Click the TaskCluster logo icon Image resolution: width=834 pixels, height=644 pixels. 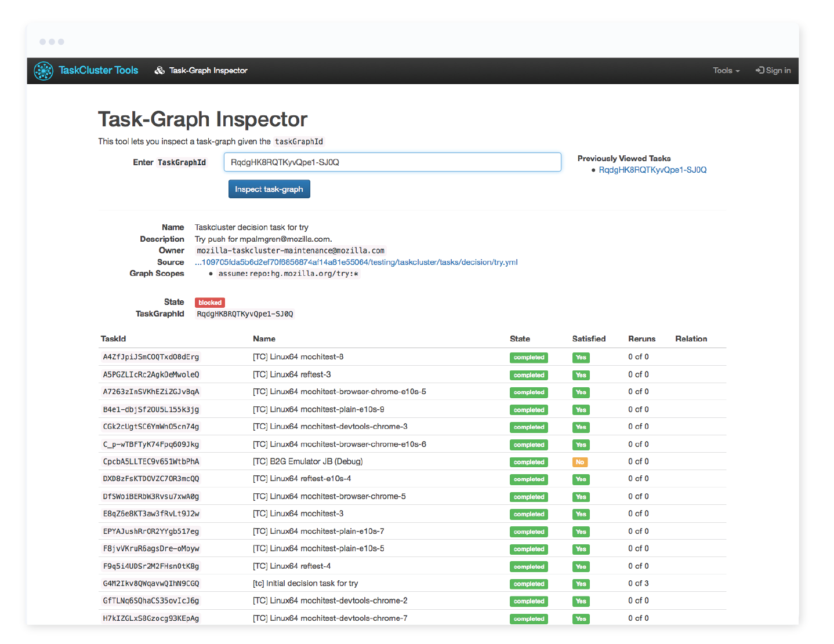pyautogui.click(x=43, y=71)
